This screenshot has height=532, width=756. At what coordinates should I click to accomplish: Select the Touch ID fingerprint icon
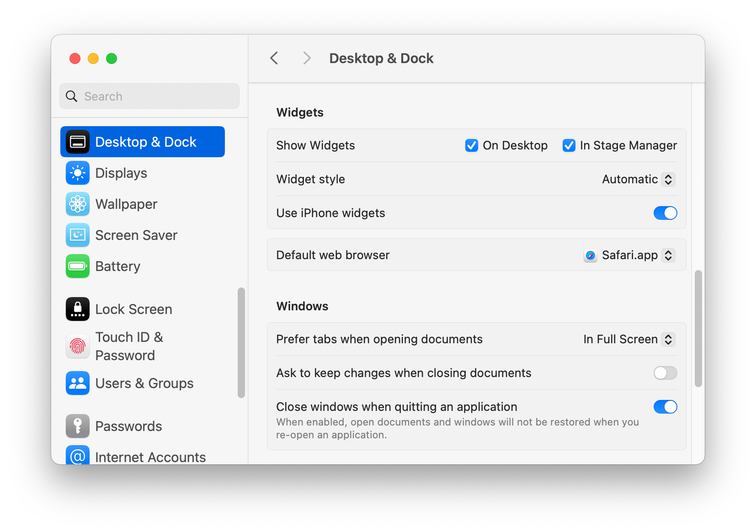[x=78, y=346]
